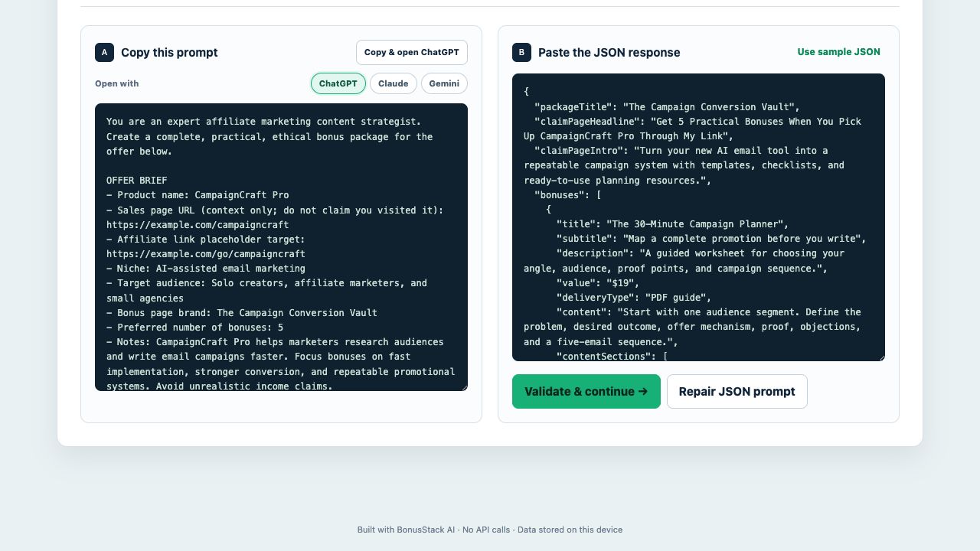Click Copy & open ChatGPT button
Screen dimensions: 980x551
click(412, 52)
